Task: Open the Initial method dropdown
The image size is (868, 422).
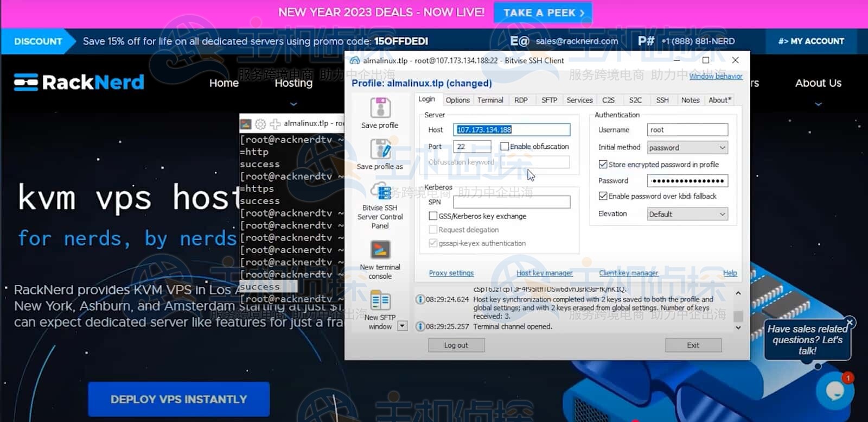Action: click(x=687, y=147)
